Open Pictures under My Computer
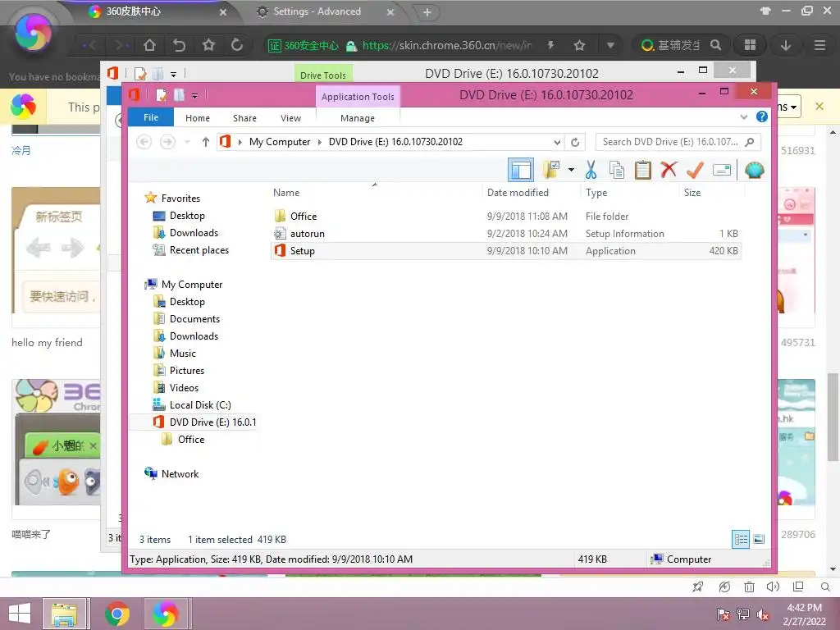 186,370
